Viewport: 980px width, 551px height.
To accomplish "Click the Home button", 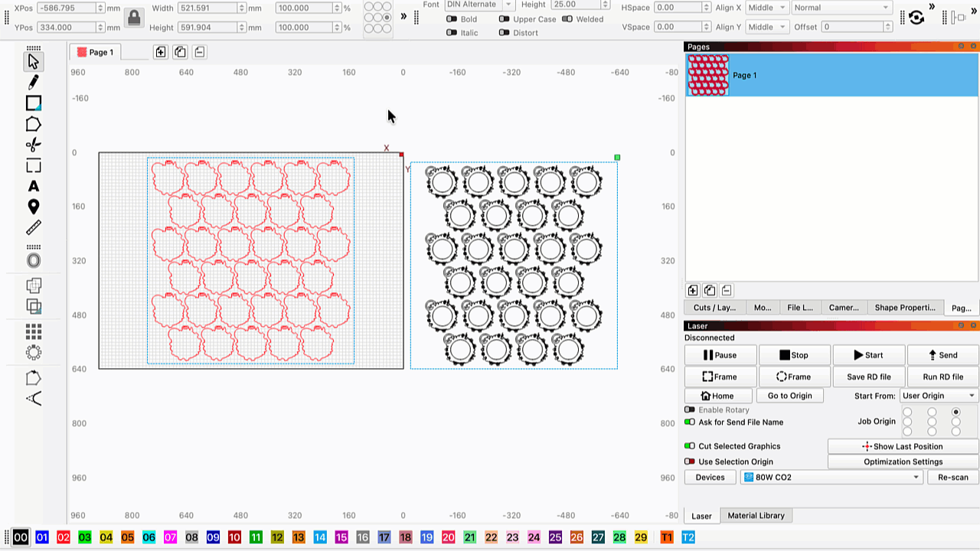I will (717, 396).
